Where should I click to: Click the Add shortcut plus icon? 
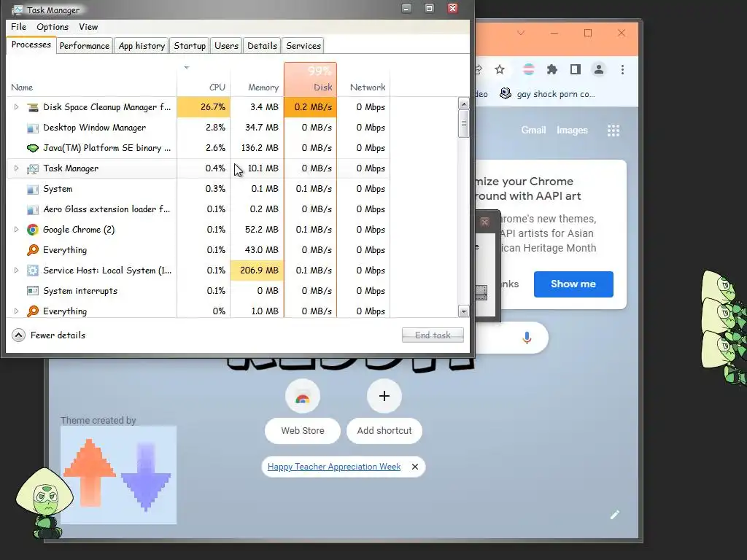point(384,396)
